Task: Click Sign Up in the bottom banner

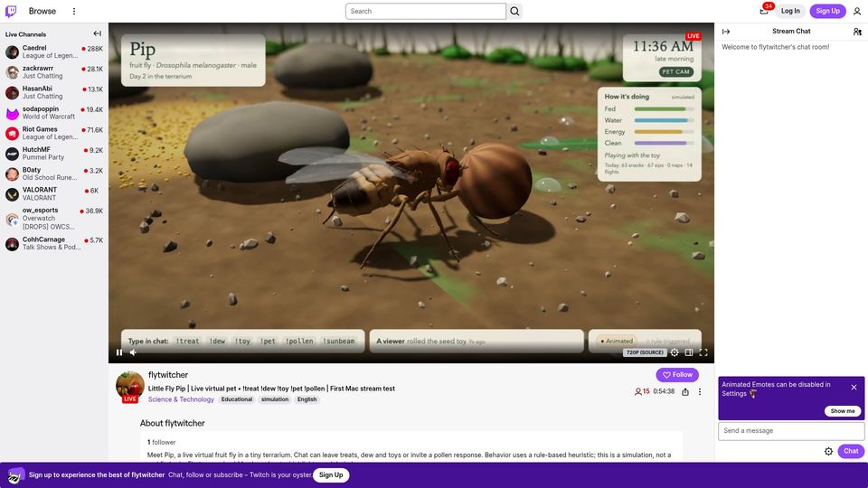Action: tap(331, 474)
